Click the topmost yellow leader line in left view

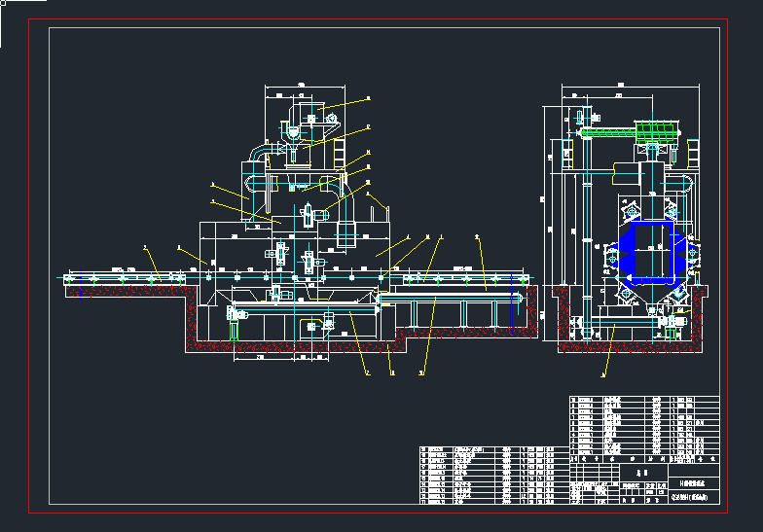pyautogui.click(x=347, y=102)
